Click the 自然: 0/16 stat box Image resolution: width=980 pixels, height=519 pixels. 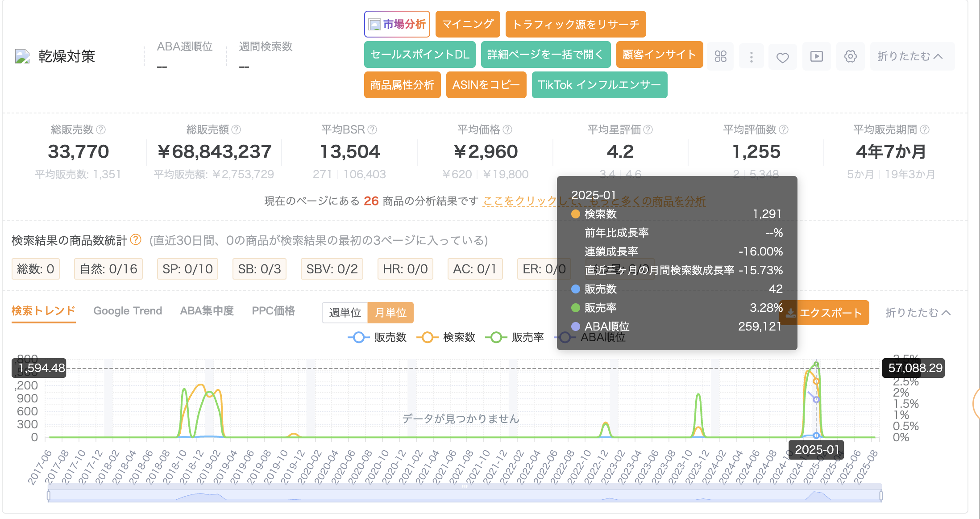[x=108, y=269]
